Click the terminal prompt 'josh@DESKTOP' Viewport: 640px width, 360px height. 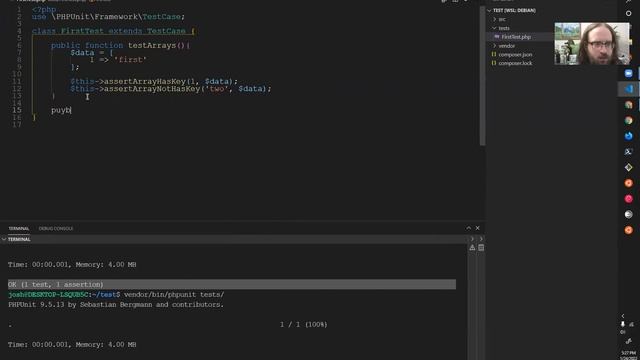[64, 295]
